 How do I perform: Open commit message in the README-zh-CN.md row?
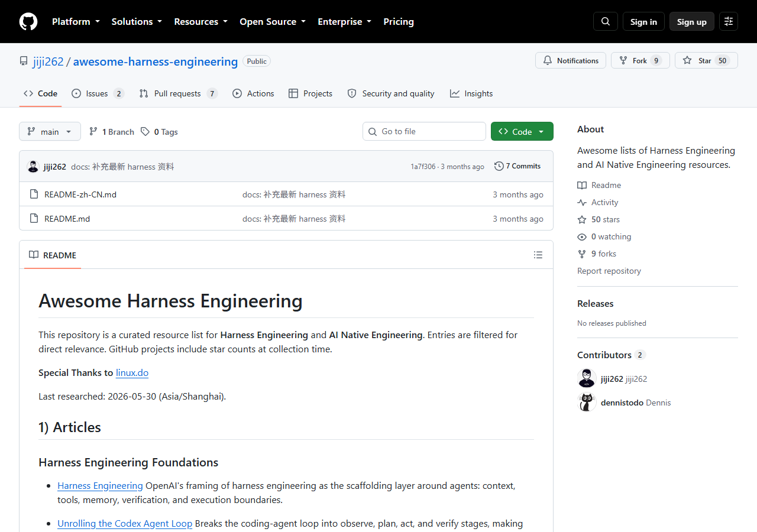pyautogui.click(x=294, y=194)
